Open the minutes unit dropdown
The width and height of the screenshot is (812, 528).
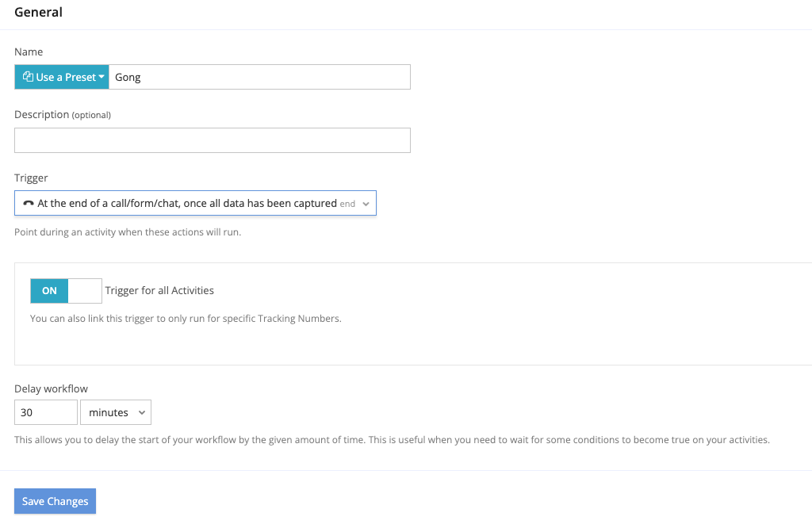tap(116, 412)
